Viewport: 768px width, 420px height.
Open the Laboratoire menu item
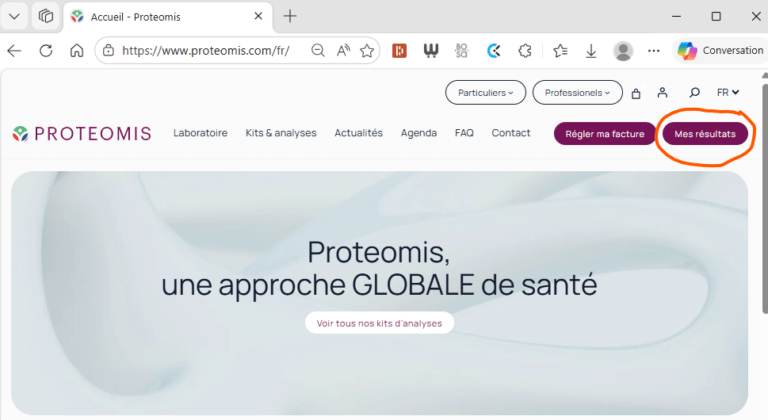[x=200, y=133]
